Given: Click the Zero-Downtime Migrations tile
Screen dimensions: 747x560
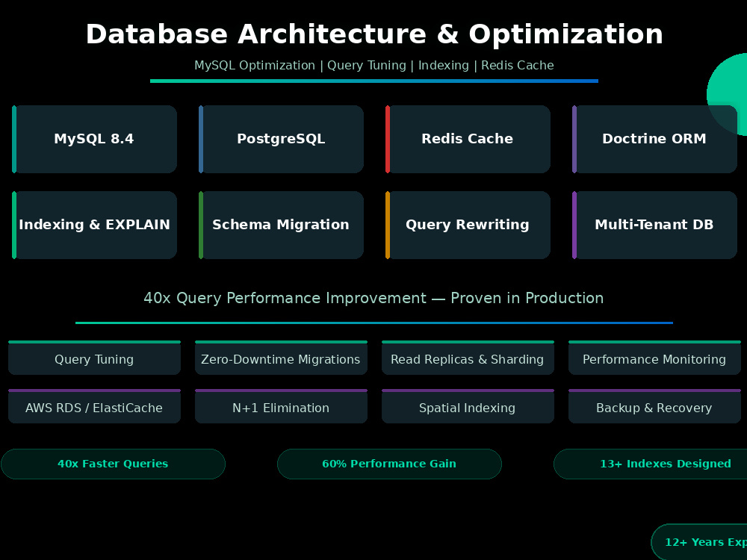Looking at the screenshot, I should pyautogui.click(x=281, y=358).
